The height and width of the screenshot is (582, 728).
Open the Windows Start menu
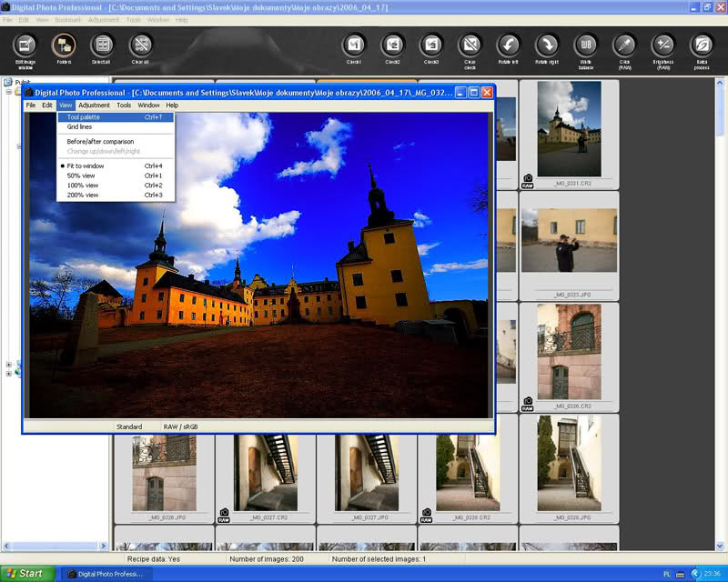[27, 574]
